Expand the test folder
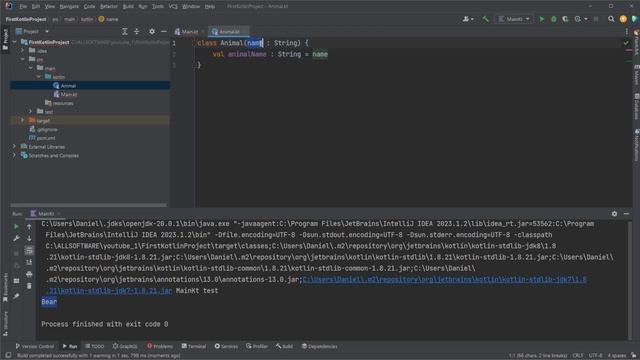The image size is (640, 360). (x=31, y=111)
